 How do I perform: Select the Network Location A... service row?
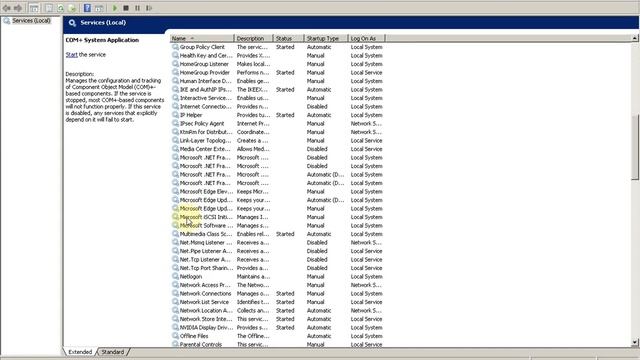(x=278, y=310)
